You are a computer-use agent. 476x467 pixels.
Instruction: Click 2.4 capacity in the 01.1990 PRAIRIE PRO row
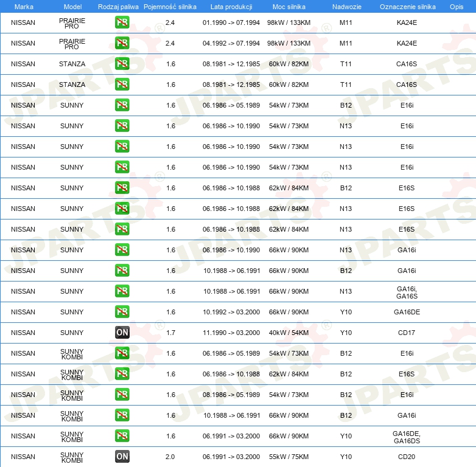[x=170, y=22]
